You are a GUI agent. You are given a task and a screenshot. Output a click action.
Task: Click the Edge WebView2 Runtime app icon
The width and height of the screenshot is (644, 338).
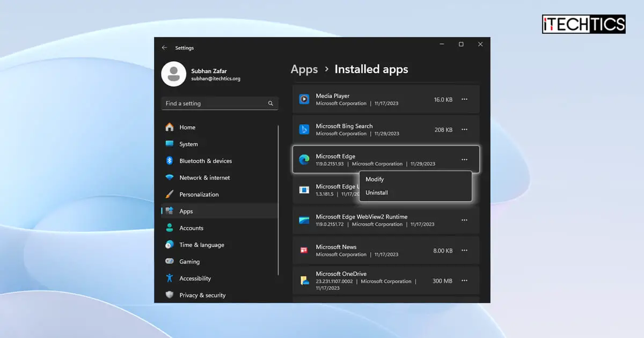pyautogui.click(x=304, y=220)
